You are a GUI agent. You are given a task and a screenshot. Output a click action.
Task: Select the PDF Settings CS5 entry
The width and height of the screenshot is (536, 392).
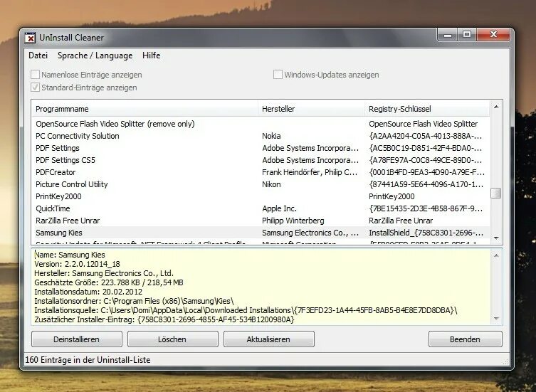(x=65, y=160)
